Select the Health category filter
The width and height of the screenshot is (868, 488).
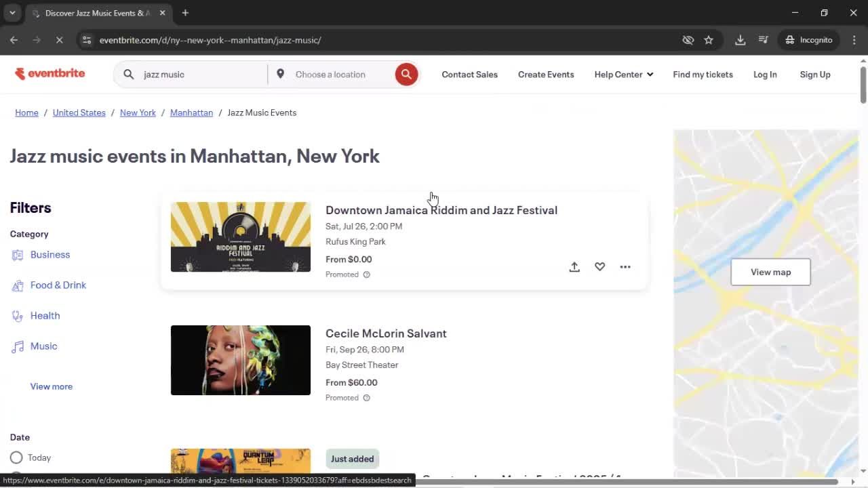click(45, 316)
